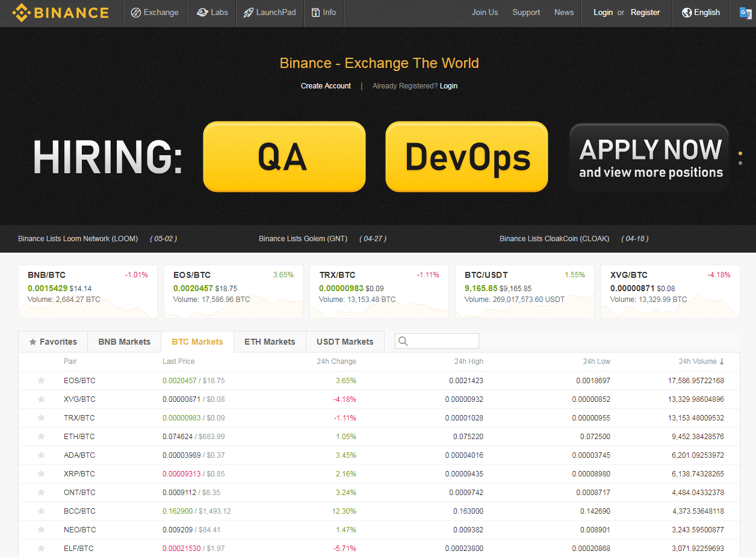
Task: Open the Labs page
Action: (x=212, y=13)
